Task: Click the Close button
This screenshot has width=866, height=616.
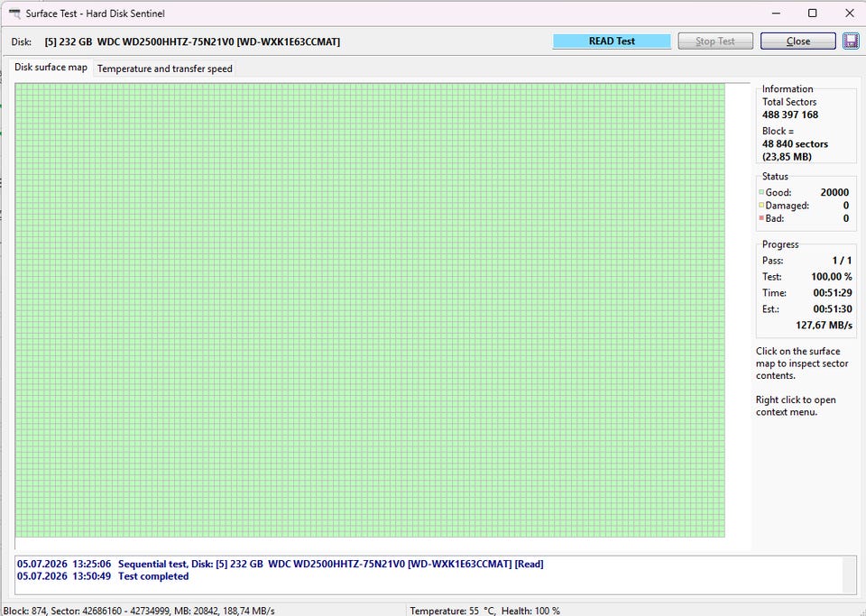Action: [x=797, y=41]
